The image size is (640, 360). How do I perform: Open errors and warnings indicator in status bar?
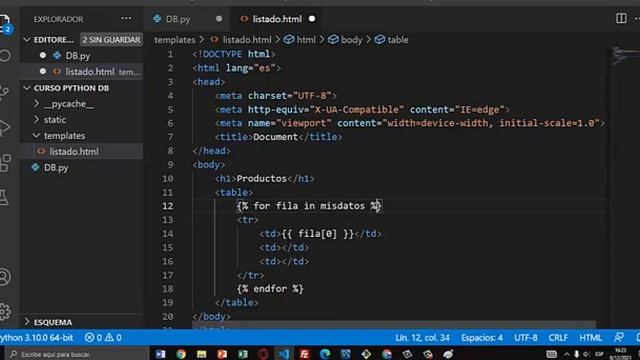(103, 338)
